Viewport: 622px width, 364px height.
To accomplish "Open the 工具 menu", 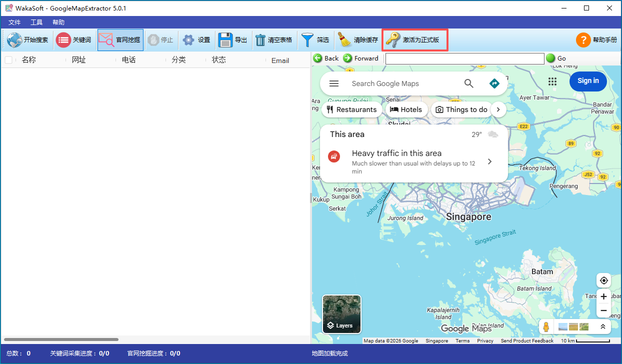I will [36, 22].
